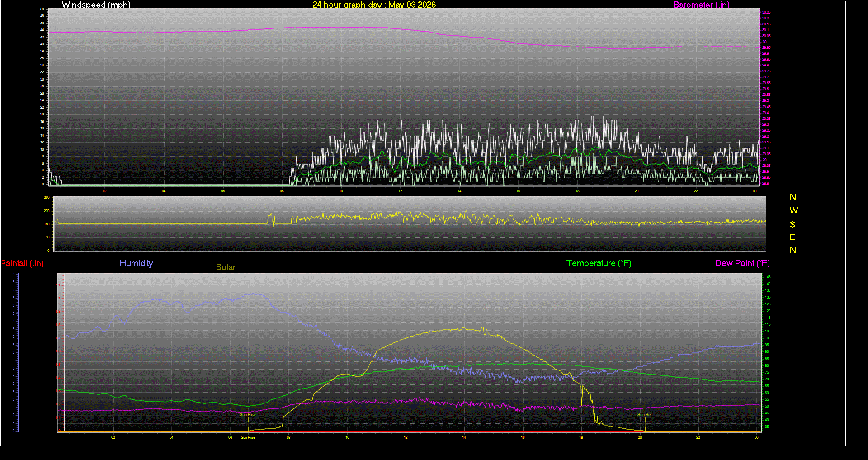This screenshot has width=868, height=460.
Task: Click the blue "Humidity" legend label
Action: coord(136,263)
